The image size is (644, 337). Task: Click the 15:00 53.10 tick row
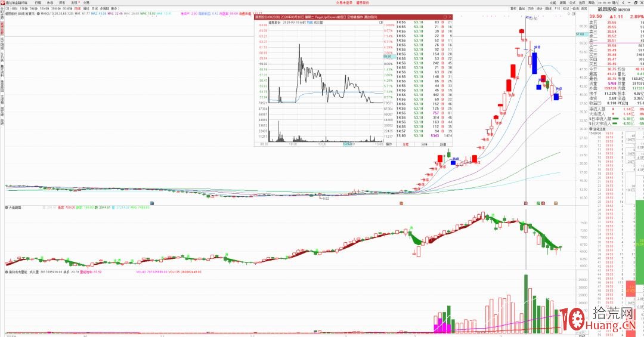point(425,135)
